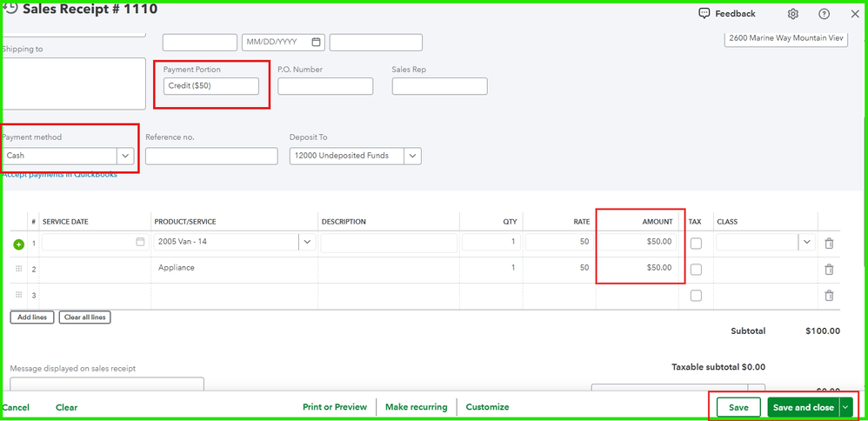Click the Reference no. field
The width and height of the screenshot is (868, 421).
(211, 156)
